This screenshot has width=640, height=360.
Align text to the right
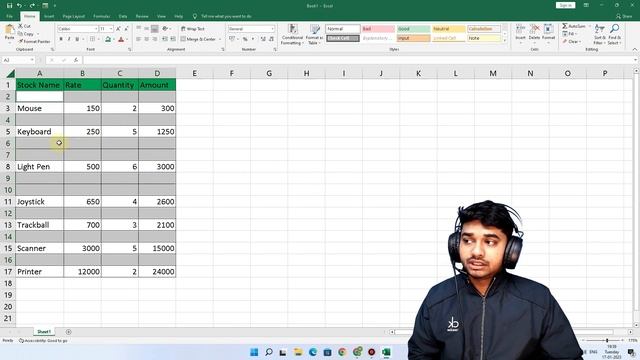point(155,39)
